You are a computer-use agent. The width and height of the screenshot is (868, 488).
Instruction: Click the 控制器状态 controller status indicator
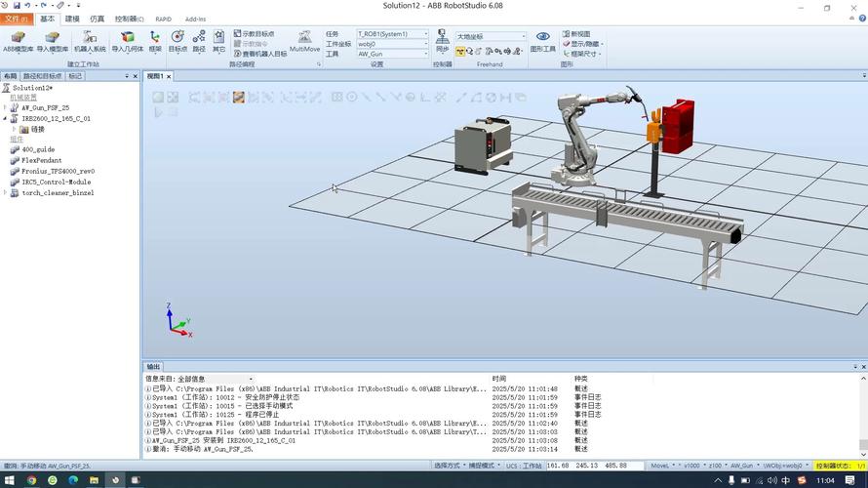[x=840, y=466]
